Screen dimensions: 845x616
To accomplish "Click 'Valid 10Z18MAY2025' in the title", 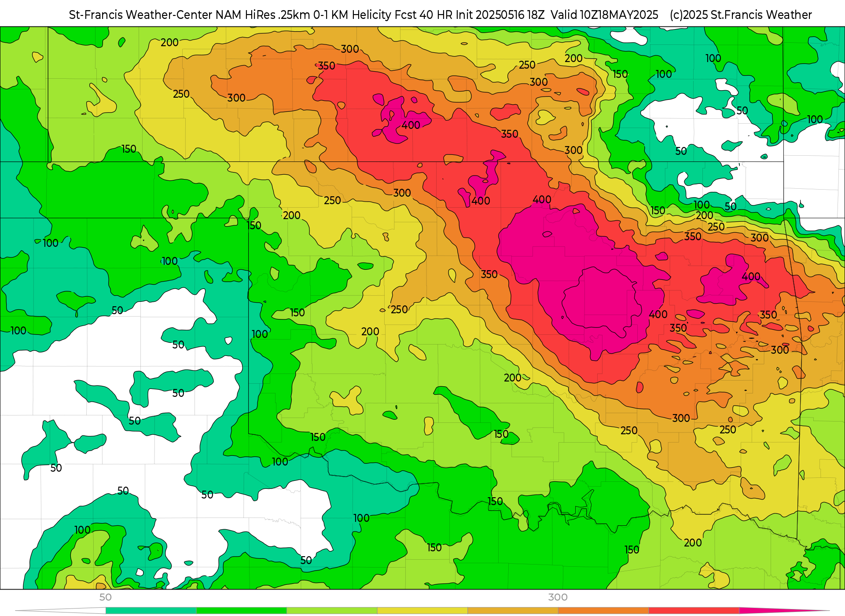I will coord(604,15).
